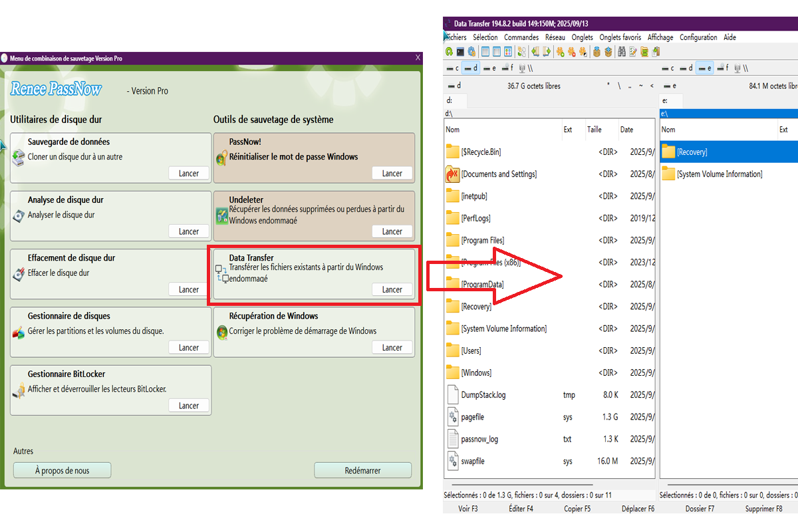The image size is (798, 532).
Task: Click the notepad edit icon in the toolbar
Action: click(x=633, y=52)
